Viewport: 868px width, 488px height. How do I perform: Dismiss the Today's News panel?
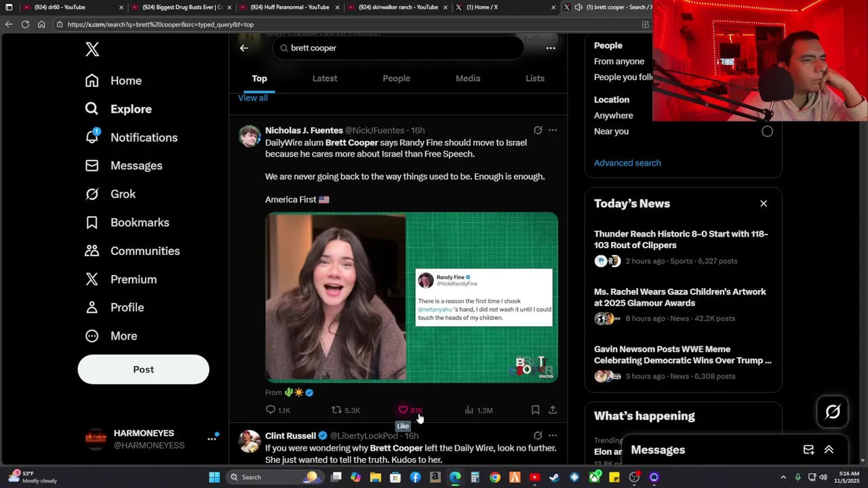pos(764,203)
